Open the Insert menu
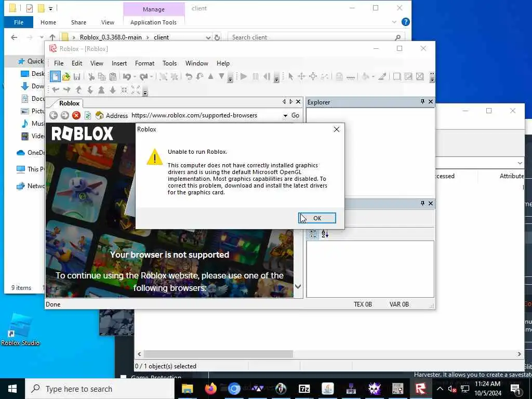Image resolution: width=532 pixels, height=399 pixels. [119, 63]
